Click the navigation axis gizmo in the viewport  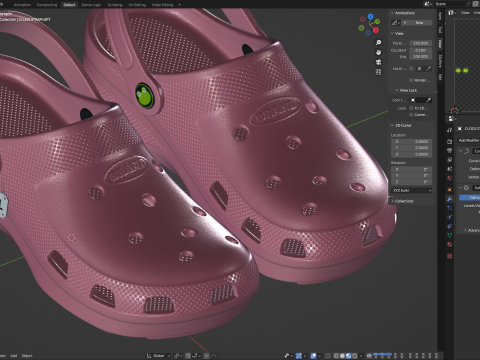click(x=369, y=24)
